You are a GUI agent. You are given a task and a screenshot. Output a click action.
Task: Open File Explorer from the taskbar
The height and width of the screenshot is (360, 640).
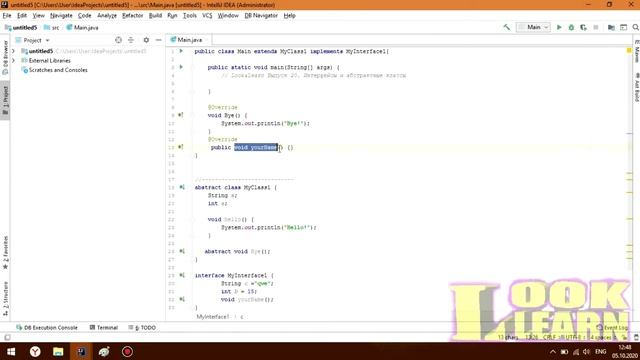click(x=58, y=351)
